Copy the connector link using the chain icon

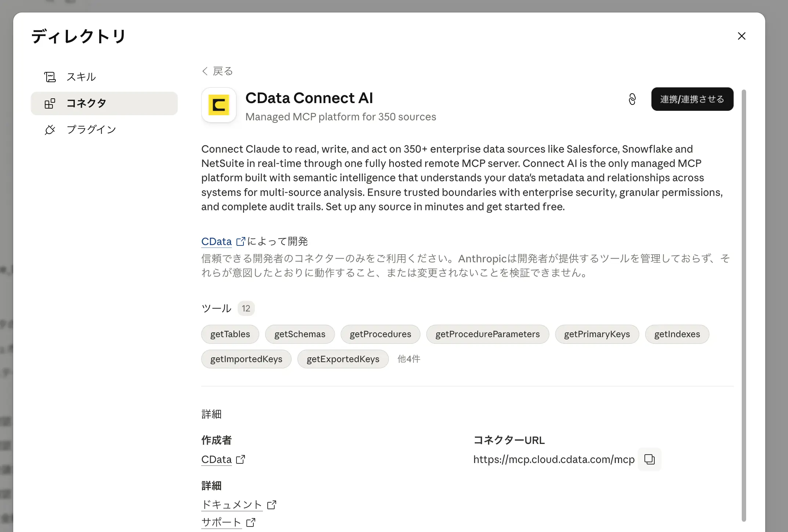[x=632, y=99]
